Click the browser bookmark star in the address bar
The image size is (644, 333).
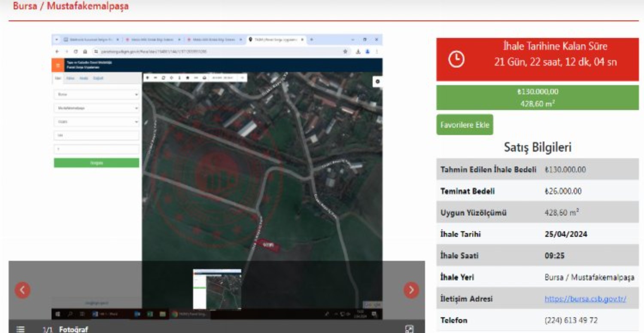pyautogui.click(x=345, y=52)
